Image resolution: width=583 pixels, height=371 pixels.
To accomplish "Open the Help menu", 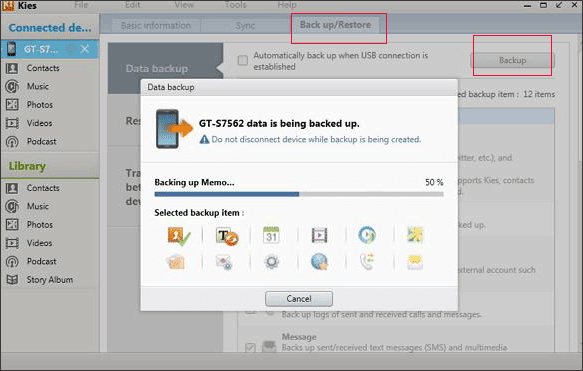I will point(287,5).
